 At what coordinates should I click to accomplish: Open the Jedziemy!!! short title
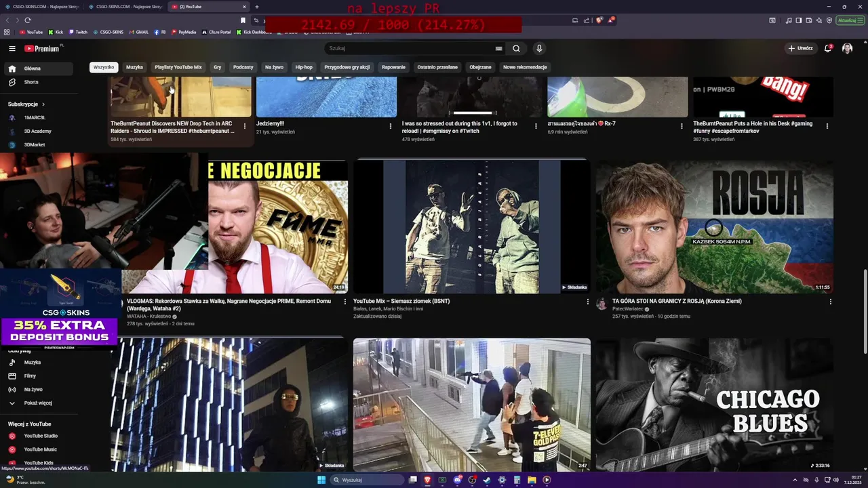click(x=270, y=124)
